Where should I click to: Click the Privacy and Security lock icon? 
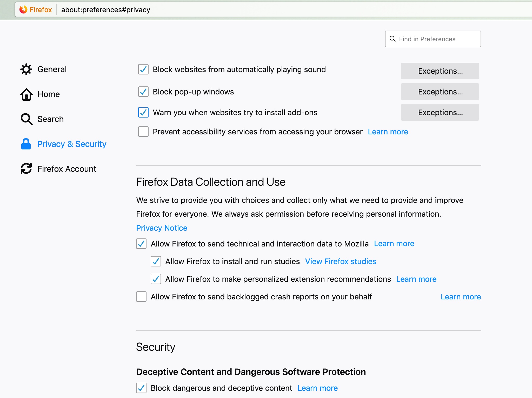26,144
